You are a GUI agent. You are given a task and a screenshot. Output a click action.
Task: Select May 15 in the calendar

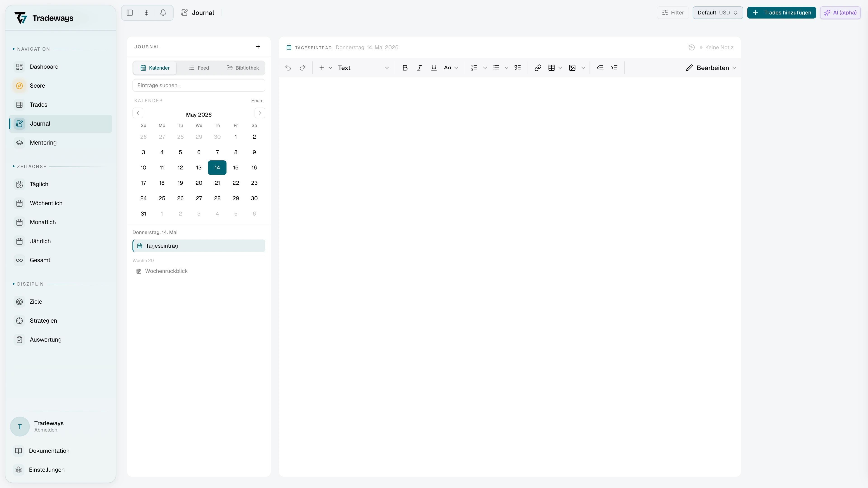coord(236,168)
